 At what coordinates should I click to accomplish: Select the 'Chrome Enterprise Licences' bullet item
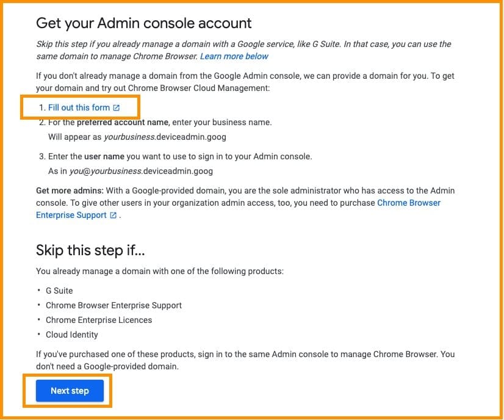pyautogui.click(x=99, y=320)
